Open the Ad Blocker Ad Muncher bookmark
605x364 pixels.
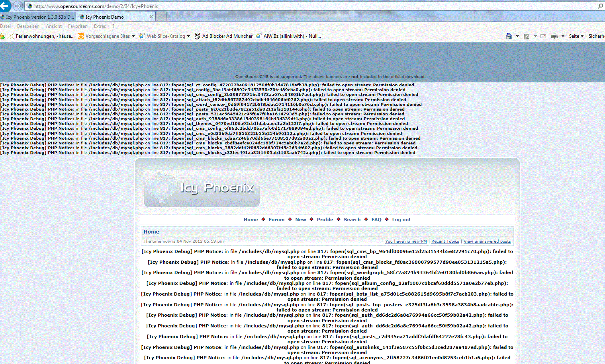223,36
